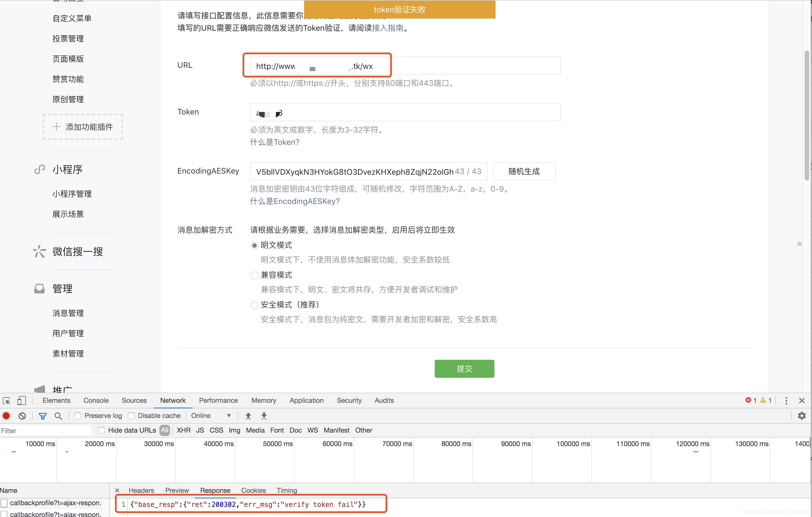Click into the Token input field
The width and height of the screenshot is (812, 517).
click(x=405, y=112)
